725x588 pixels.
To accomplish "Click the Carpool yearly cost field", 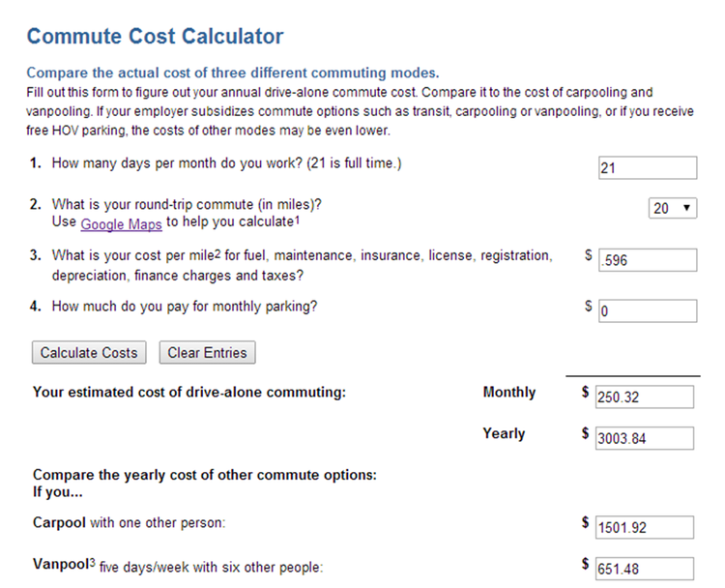I will (x=645, y=527).
